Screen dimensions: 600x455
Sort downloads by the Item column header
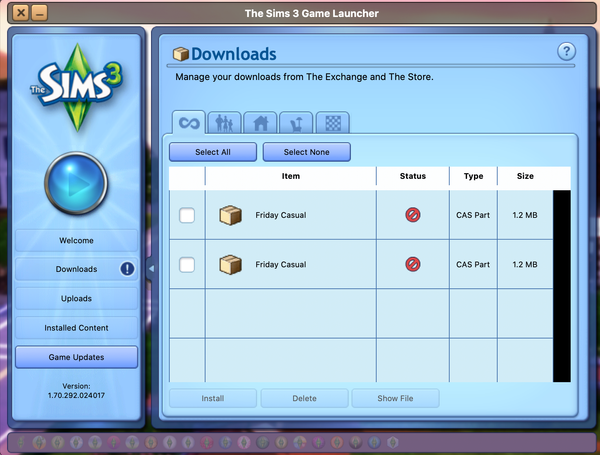290,176
